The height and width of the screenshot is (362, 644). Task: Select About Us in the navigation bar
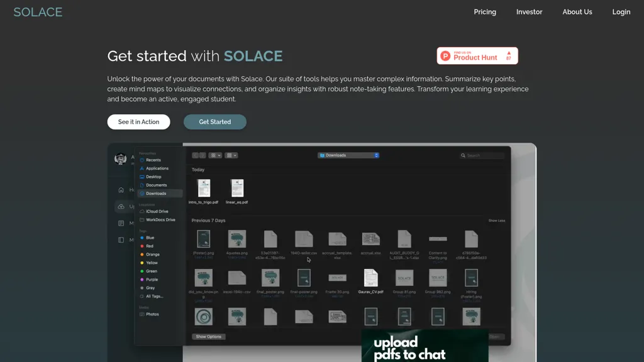click(x=577, y=11)
